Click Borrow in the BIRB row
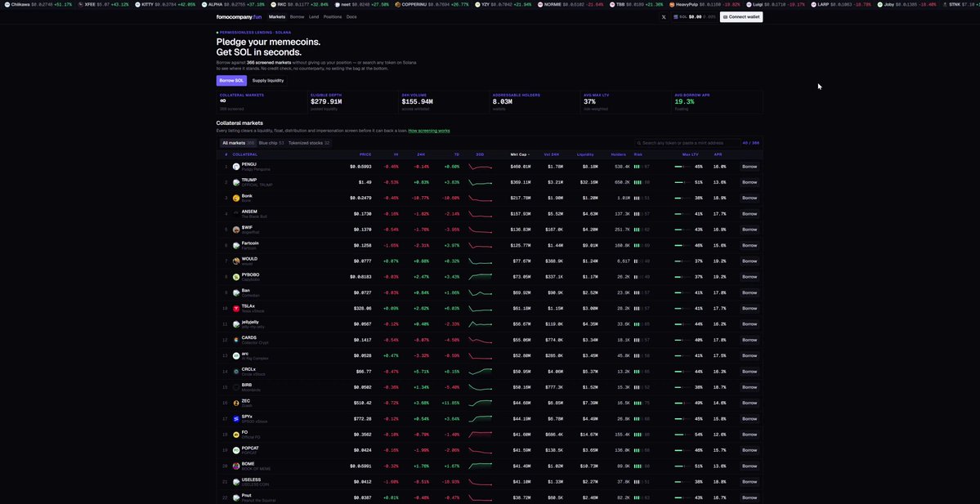 tap(750, 387)
